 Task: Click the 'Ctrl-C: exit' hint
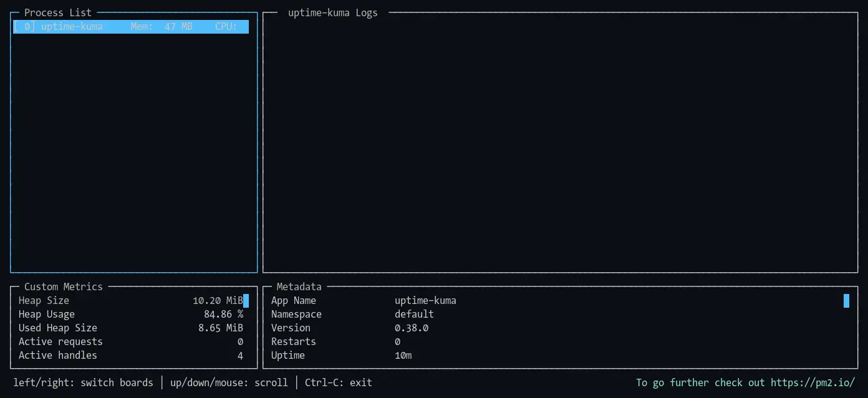pos(339,382)
